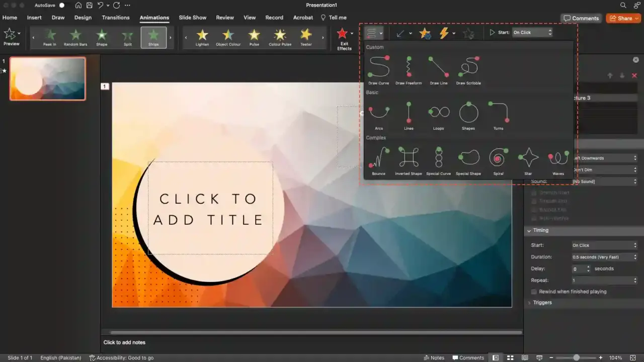644x362 pixels.
Task: Apply the Strips entrance animation
Action: [x=153, y=37]
